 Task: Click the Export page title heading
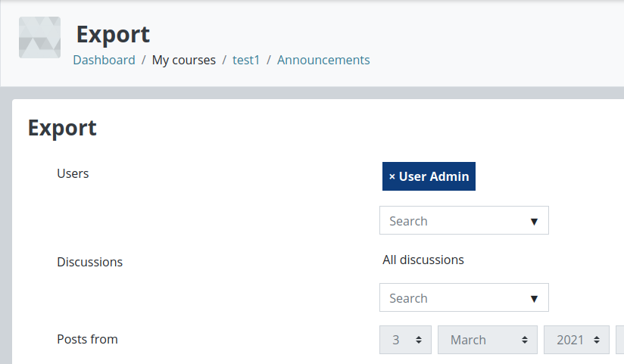(113, 35)
